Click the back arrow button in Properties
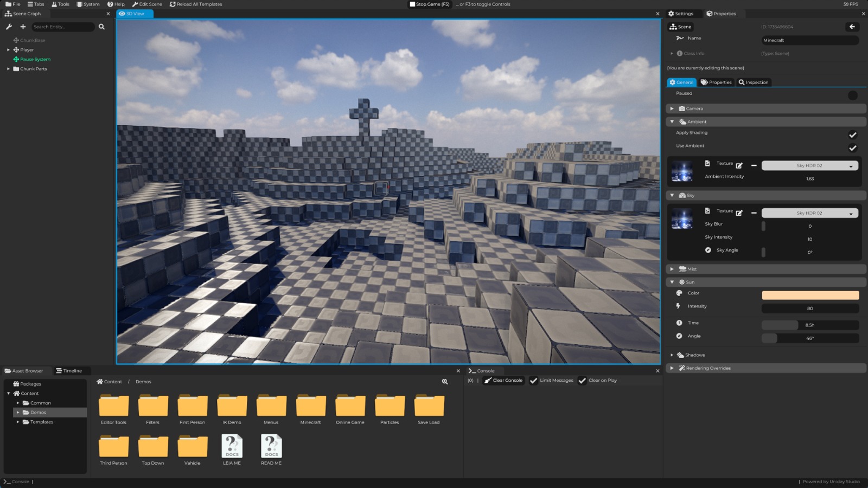The image size is (868, 488). coord(852,27)
